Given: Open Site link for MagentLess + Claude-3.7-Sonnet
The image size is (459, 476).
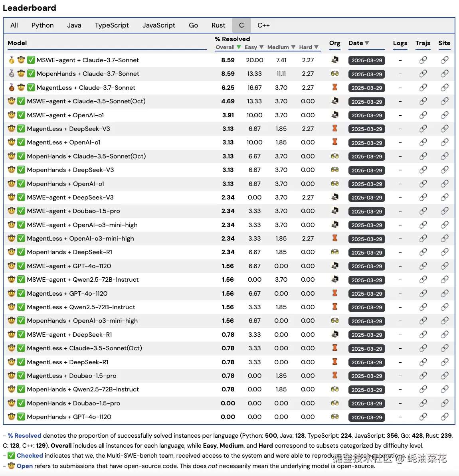Looking at the screenshot, I should (444, 88).
